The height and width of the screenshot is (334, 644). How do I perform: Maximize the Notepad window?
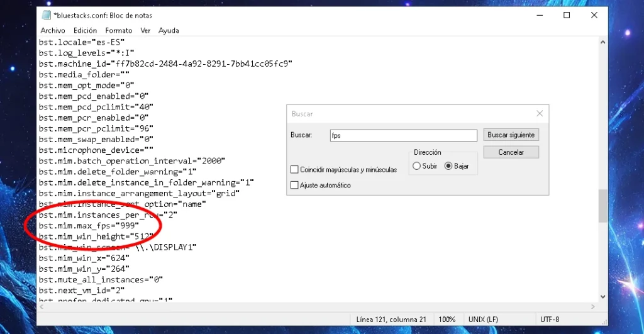[567, 15]
